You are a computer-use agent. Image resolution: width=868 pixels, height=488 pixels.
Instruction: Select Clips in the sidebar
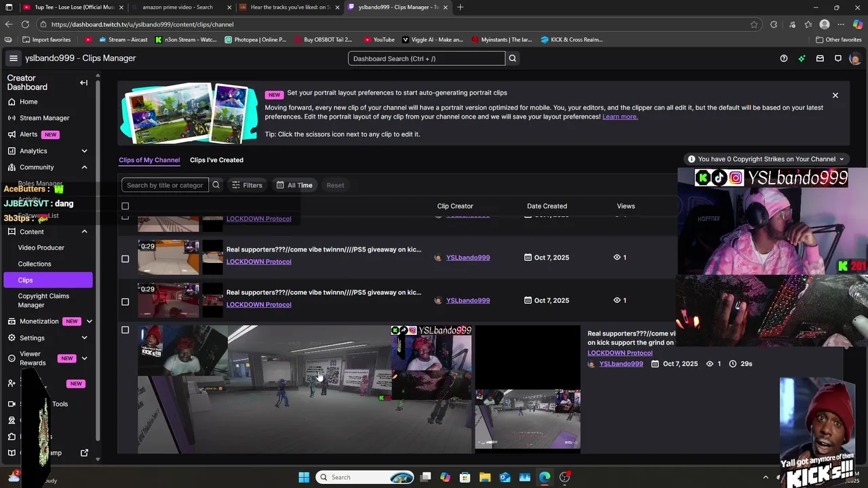pos(47,280)
